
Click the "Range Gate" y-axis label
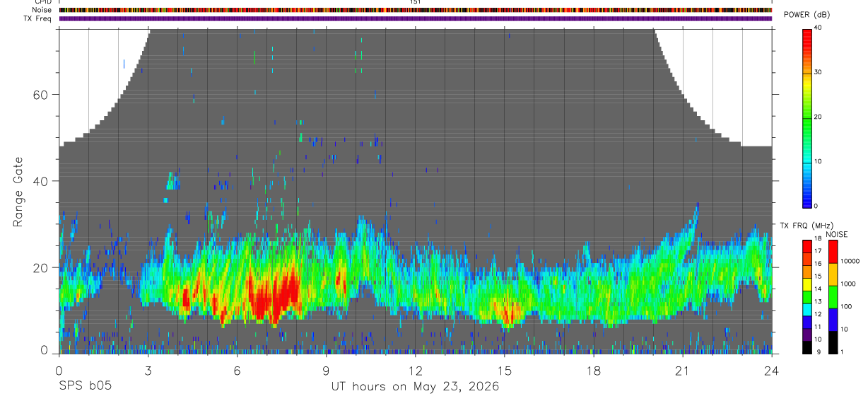click(18, 192)
